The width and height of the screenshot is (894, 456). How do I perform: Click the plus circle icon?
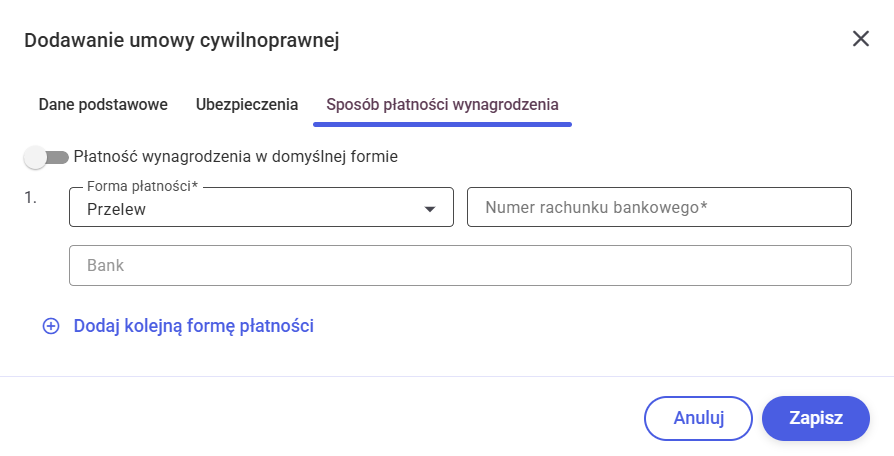point(51,326)
